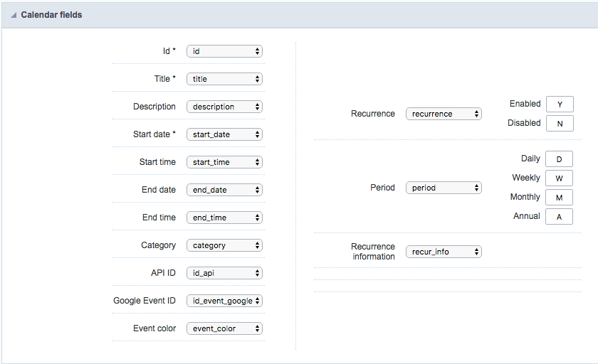Open the End date dropdown

pyautogui.click(x=224, y=190)
